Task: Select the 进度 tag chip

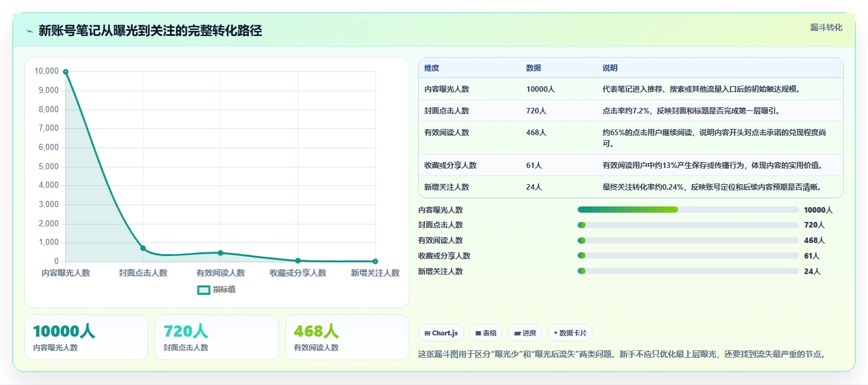Action: coord(525,333)
